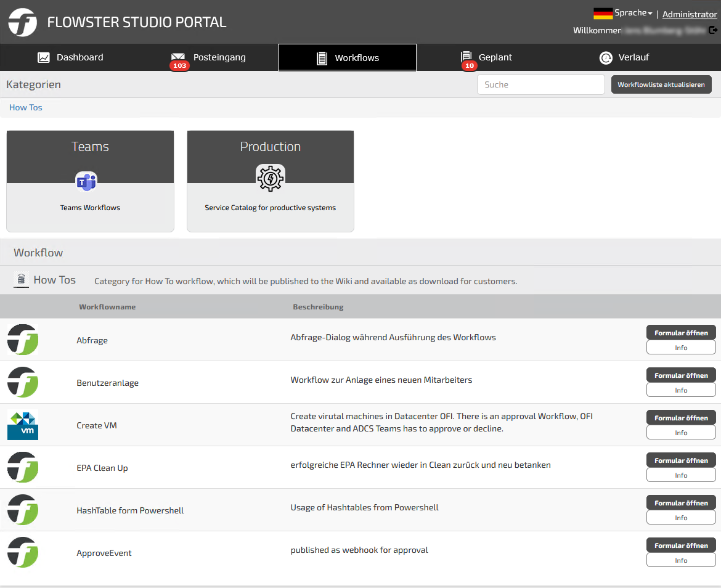Select the Benutzeranlage workflow name
Screen dimensions: 721x588
tap(108, 383)
